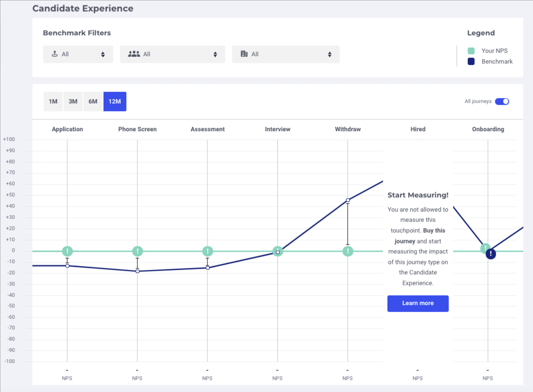The image size is (533, 392).
Task: Click the Learn more button
Action: point(418,303)
